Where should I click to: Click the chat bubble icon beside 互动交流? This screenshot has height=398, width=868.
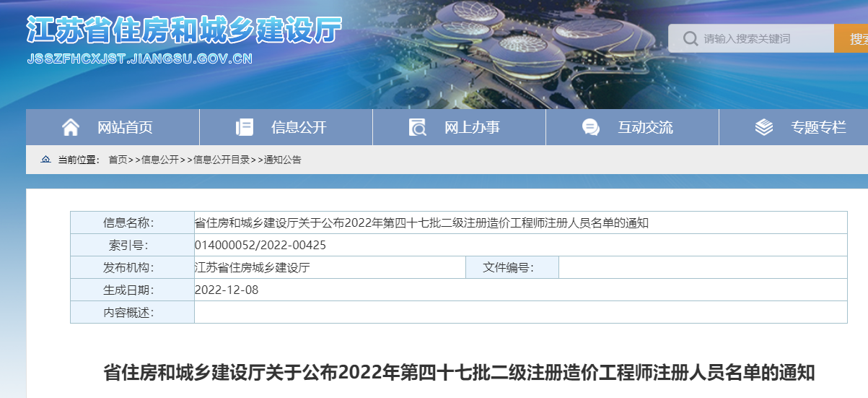pyautogui.click(x=590, y=128)
